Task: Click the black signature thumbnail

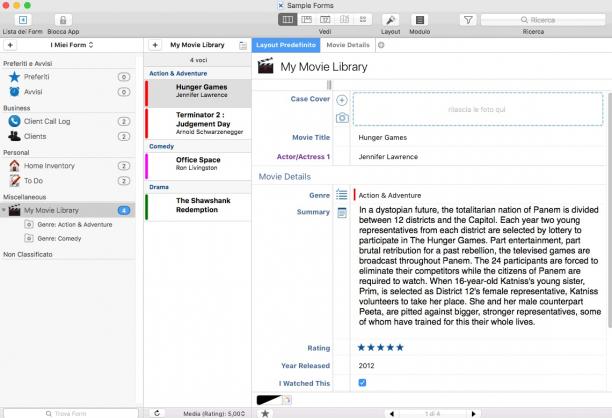Action: pos(269,400)
